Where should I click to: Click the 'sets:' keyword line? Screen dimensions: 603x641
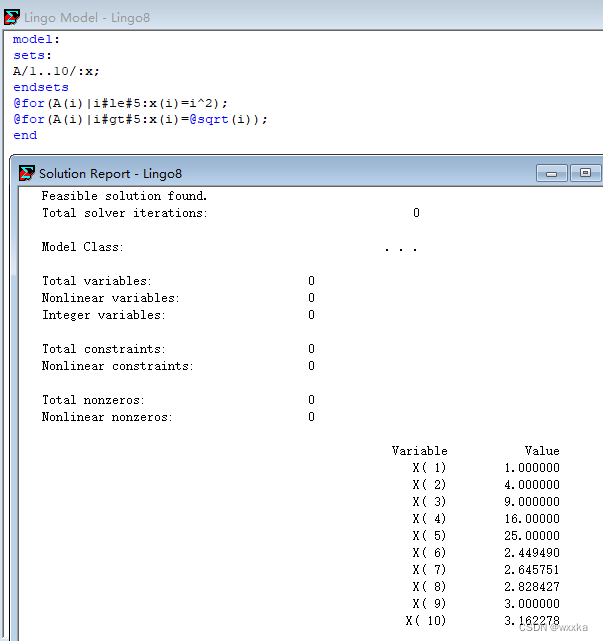32,56
